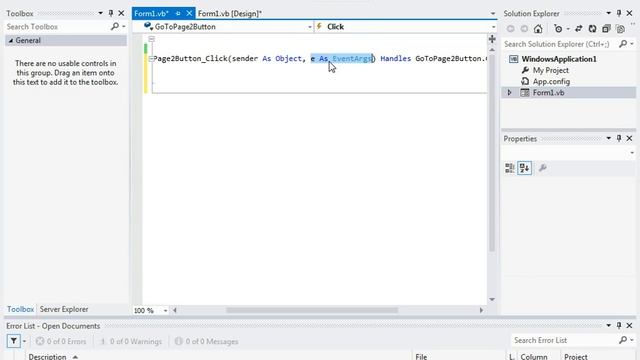The image size is (640, 360).
Task: Click the Refresh icon in Solution Explorer
Action: pos(592,29)
